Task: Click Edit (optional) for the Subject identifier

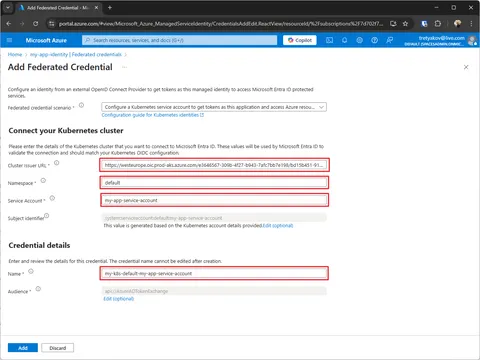Action: 278,226
